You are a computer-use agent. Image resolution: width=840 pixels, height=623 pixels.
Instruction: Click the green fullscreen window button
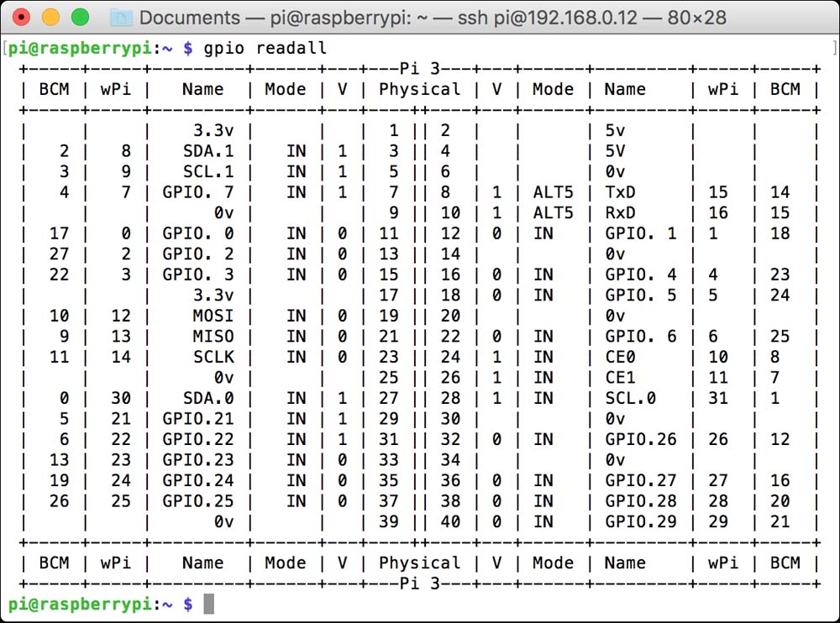click(x=80, y=17)
